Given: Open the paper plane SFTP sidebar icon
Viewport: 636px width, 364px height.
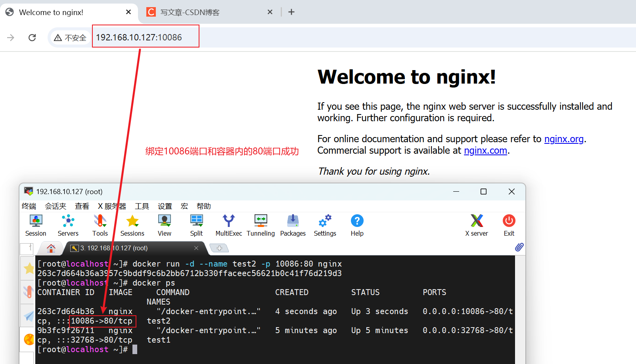Looking at the screenshot, I should pos(29,316).
